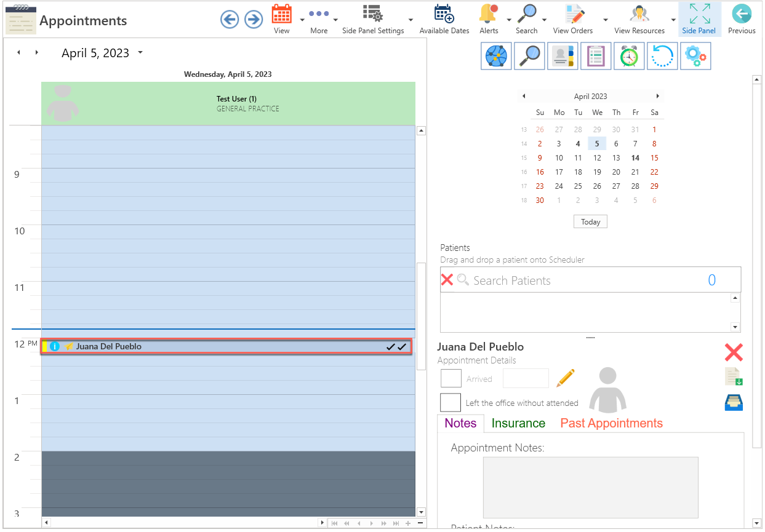Go back with the left arrow circle

(230, 20)
